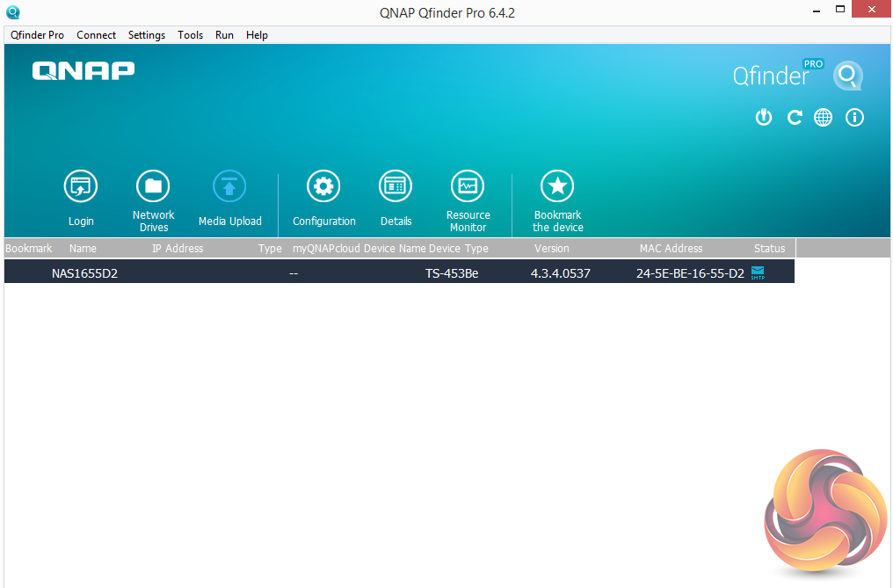Refresh the device list
This screenshot has width=893, height=588.
tap(795, 118)
